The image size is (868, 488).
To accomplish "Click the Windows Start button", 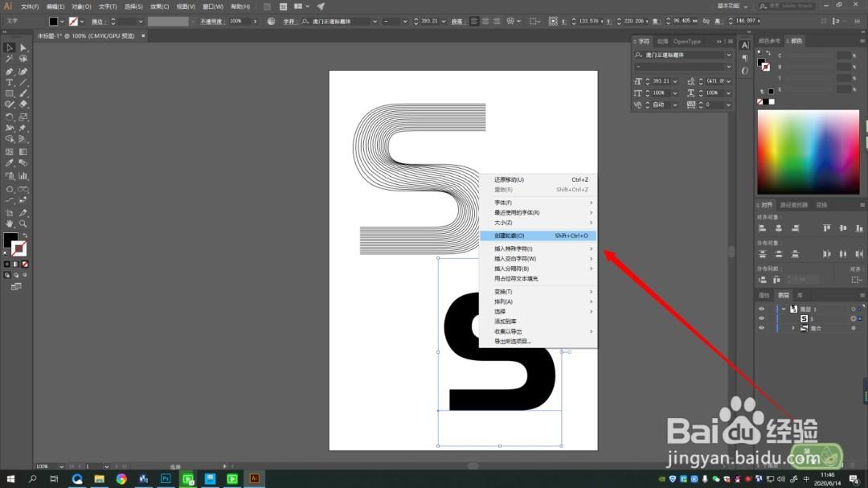I will [10, 478].
